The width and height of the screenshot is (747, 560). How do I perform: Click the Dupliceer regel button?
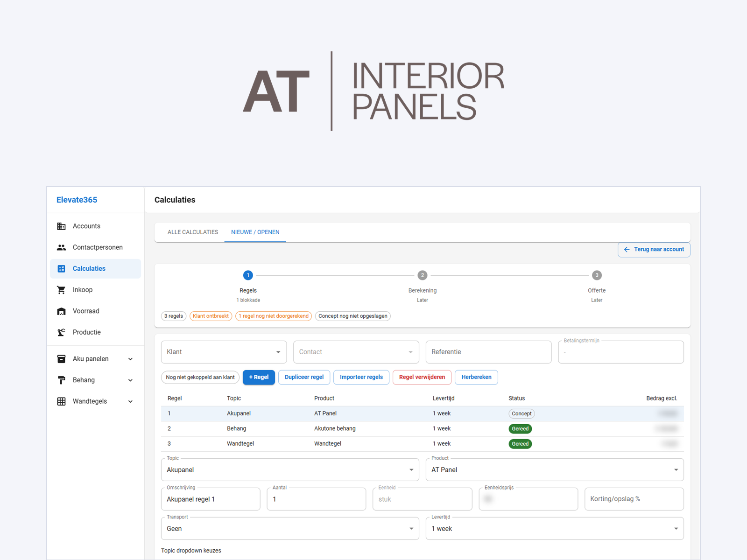(304, 377)
